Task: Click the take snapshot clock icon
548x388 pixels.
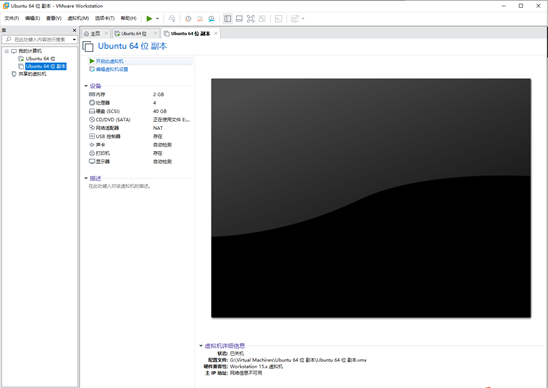Action: pos(188,19)
